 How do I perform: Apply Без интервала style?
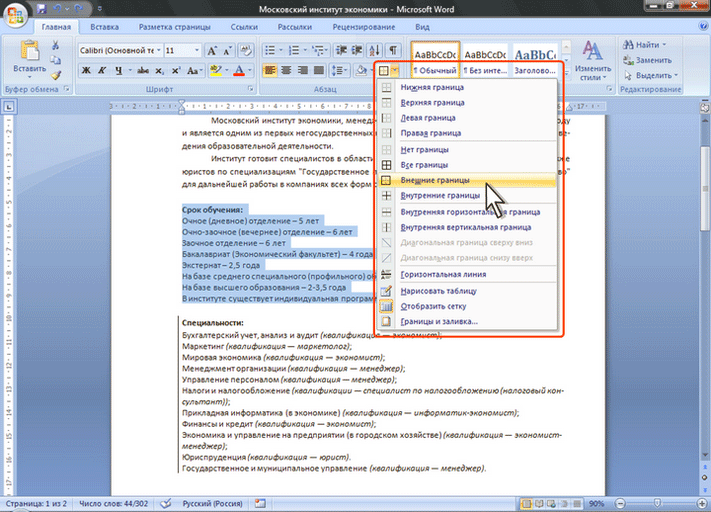point(485,59)
